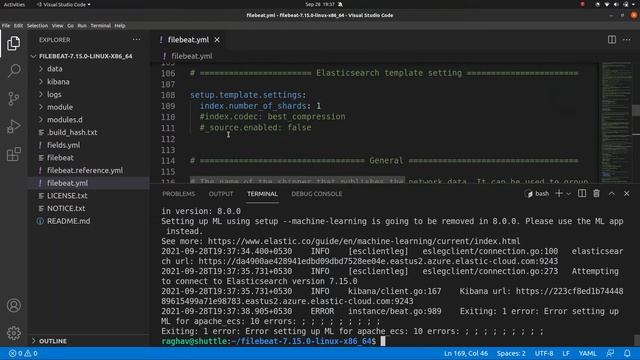
Task: Open the Run menu
Action: click(x=82, y=25)
